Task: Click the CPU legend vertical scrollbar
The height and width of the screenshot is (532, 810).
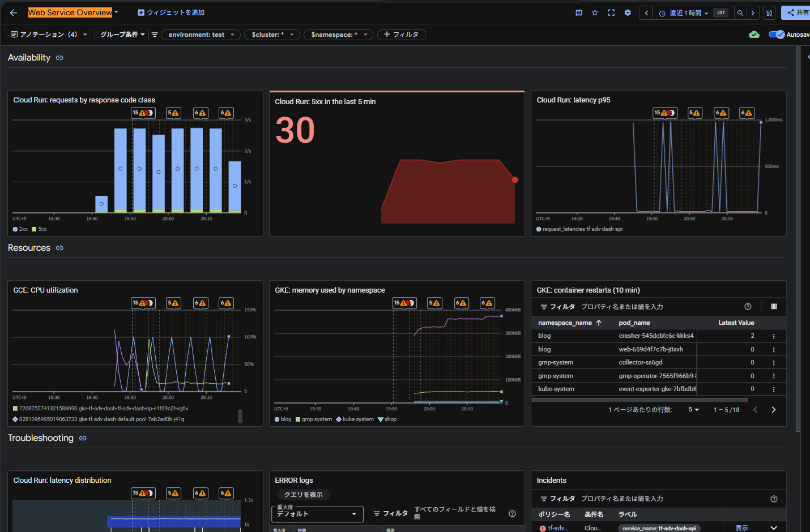Action: (x=240, y=417)
